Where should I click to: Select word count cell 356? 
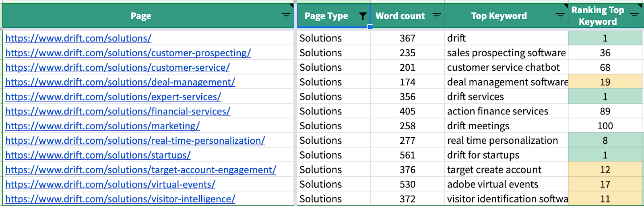pyautogui.click(x=407, y=97)
